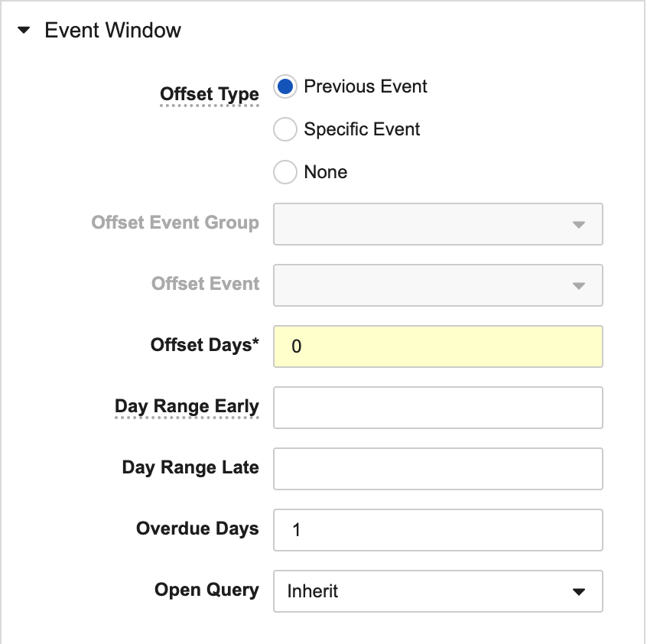
Task: Select the Previous Event radio button
Action: coord(285,86)
